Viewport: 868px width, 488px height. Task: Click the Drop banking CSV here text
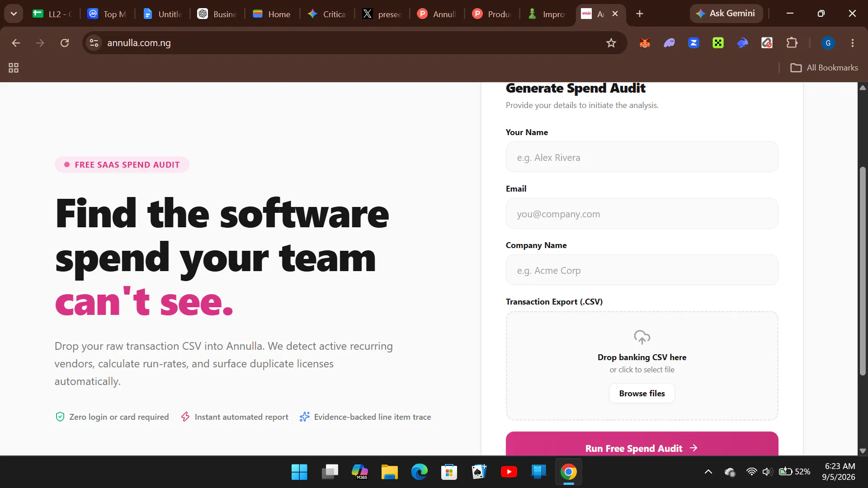(642, 357)
